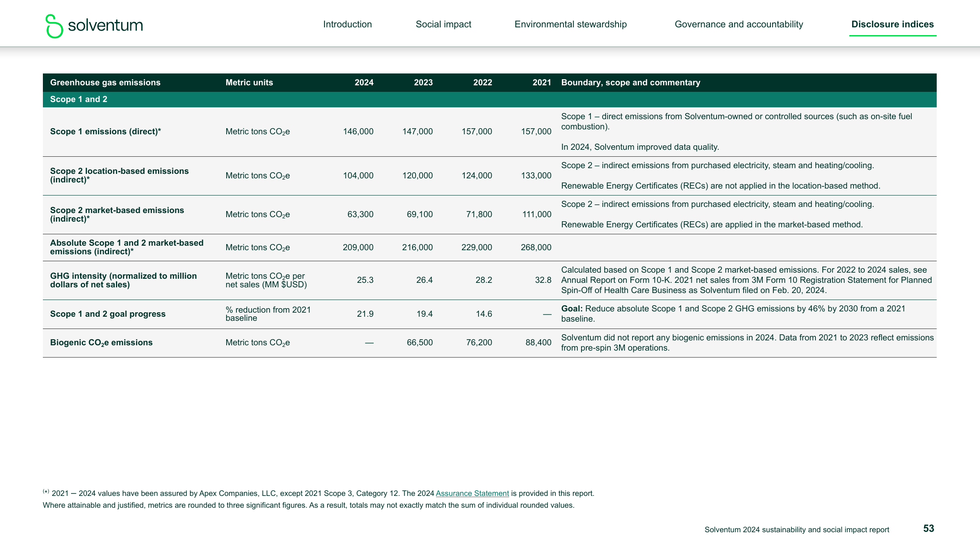The height and width of the screenshot is (551, 980).
Task: Click the 2021 column header
Action: [542, 82]
